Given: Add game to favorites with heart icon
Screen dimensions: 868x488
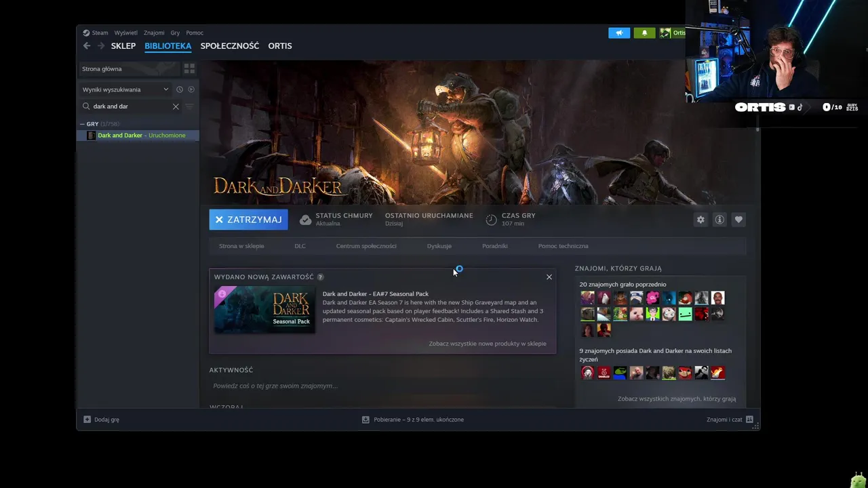Looking at the screenshot, I should pyautogui.click(x=738, y=220).
